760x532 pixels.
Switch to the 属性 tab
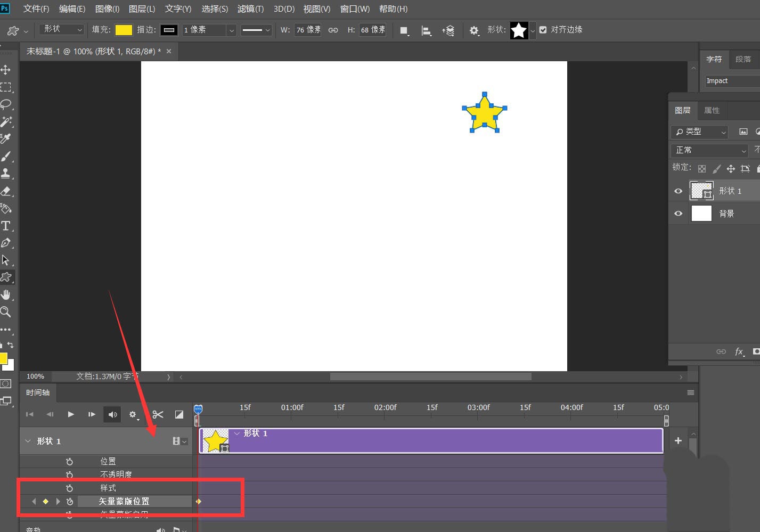[x=712, y=110]
